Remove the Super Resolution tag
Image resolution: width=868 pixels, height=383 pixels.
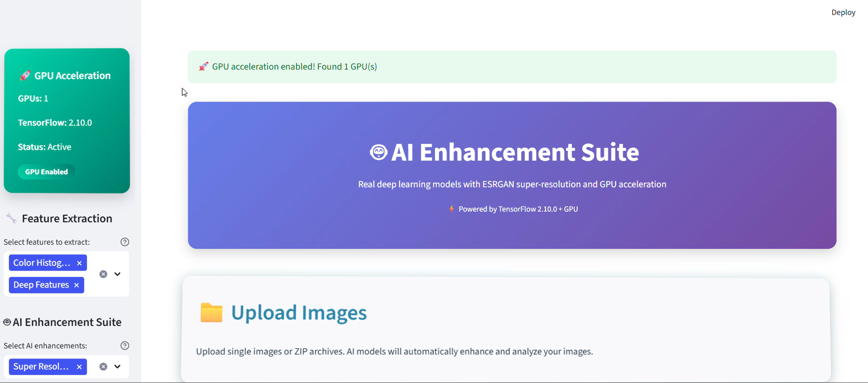(x=79, y=367)
